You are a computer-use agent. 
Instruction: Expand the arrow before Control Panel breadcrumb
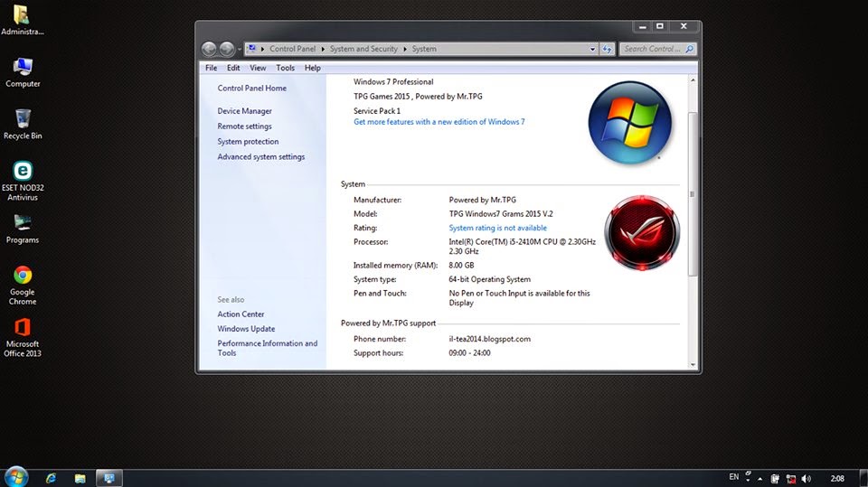(262, 49)
